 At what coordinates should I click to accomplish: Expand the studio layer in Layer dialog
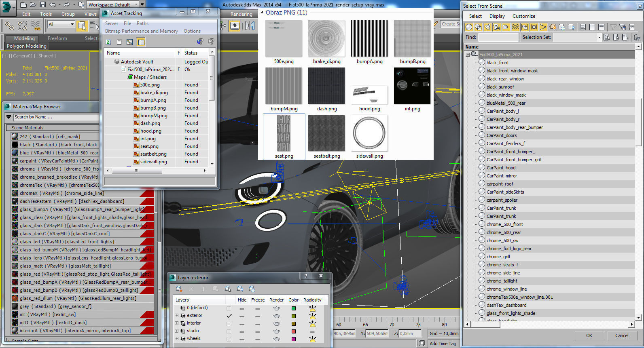[x=177, y=331]
